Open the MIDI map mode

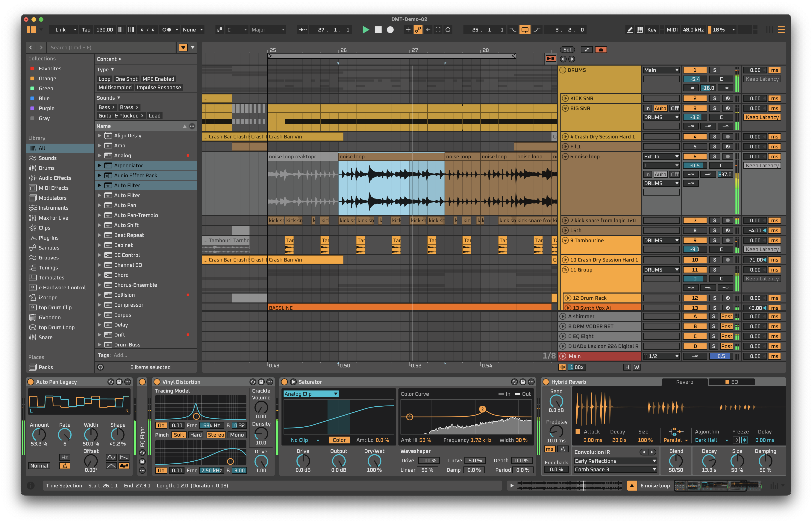672,30
